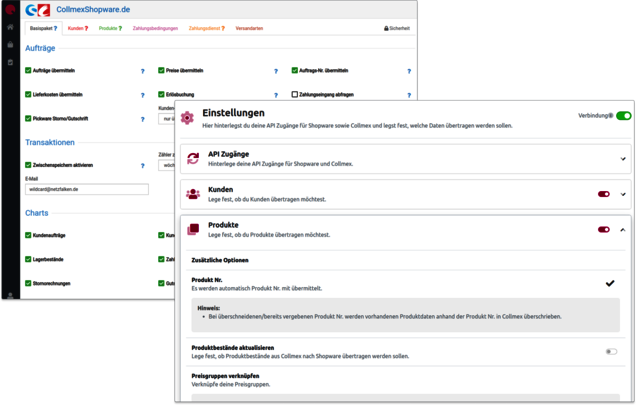Image resolution: width=636 pixels, height=405 pixels.
Task: Click help icon next to Auftrags-Nr. übermitteln
Action: [x=409, y=71]
